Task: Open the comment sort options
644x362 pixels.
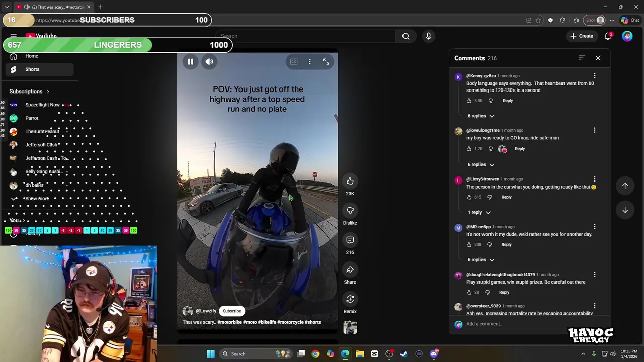Action: 582,58
